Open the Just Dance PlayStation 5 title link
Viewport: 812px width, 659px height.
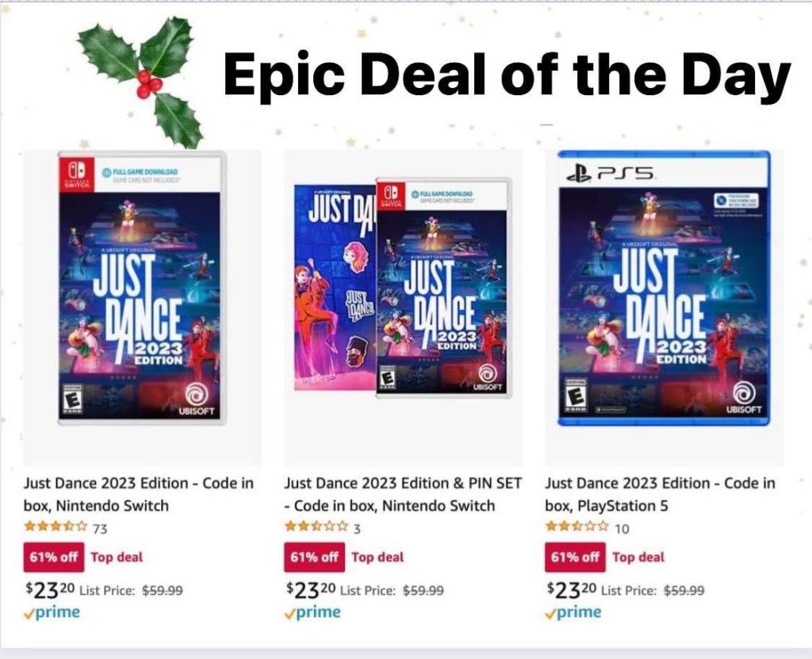point(660,494)
